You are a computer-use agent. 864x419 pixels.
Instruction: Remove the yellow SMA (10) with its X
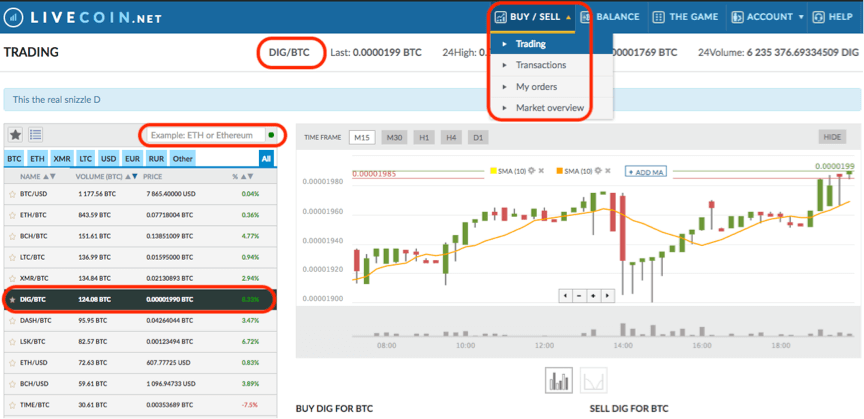pos(541,171)
